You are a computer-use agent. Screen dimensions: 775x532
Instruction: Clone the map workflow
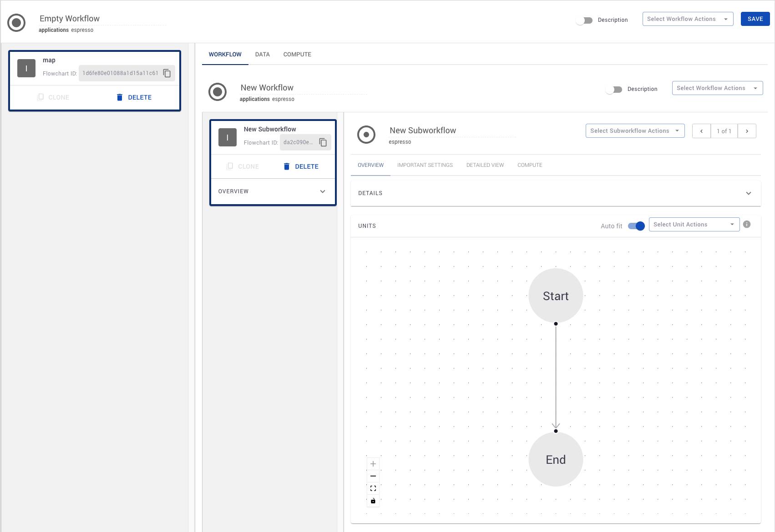53,97
